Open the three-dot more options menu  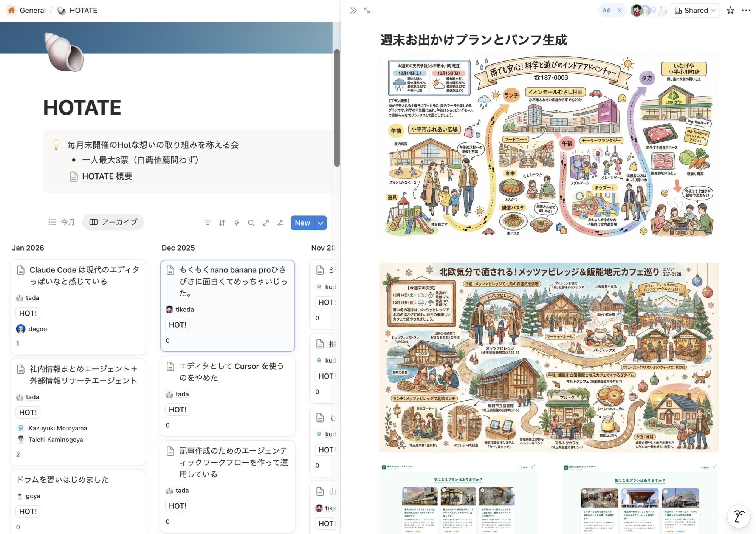(x=746, y=11)
